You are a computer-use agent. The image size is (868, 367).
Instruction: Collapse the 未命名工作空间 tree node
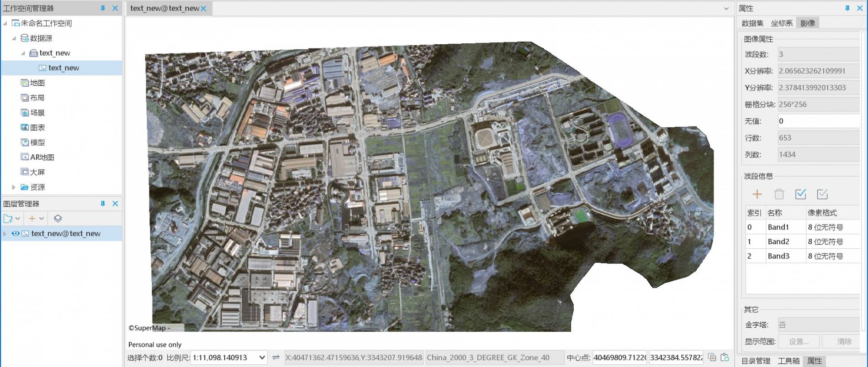(x=5, y=23)
